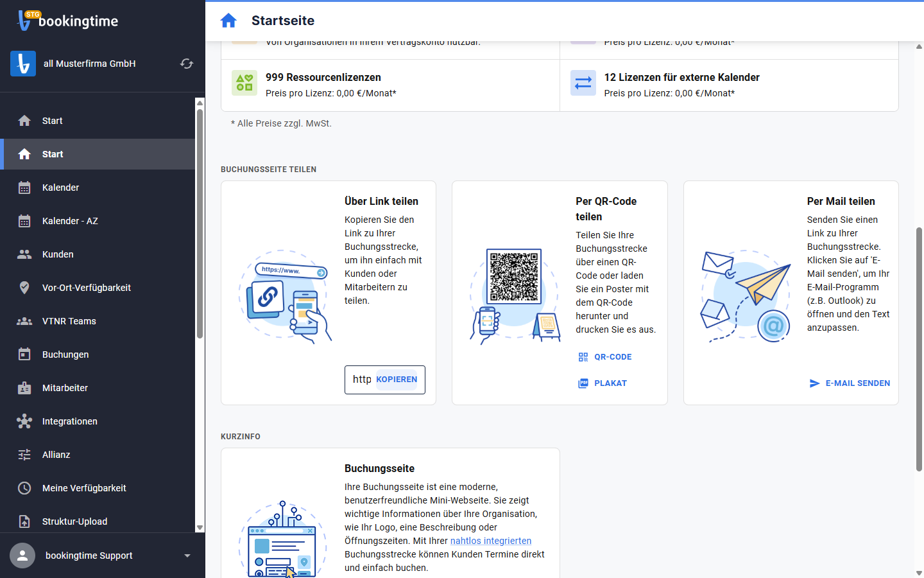Image resolution: width=924 pixels, height=578 pixels.
Task: Follow the nahtlos integrierten link
Action: 491,541
